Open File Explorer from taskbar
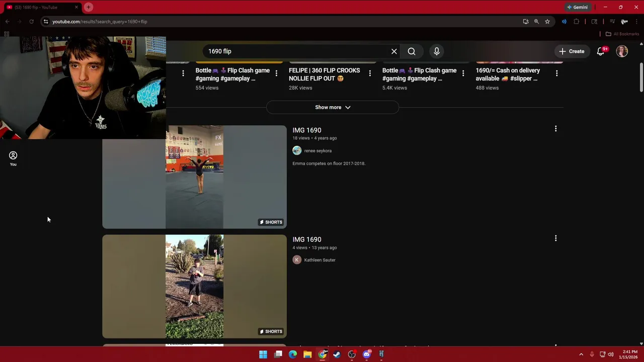Image resolution: width=644 pixels, height=362 pixels. (x=307, y=354)
